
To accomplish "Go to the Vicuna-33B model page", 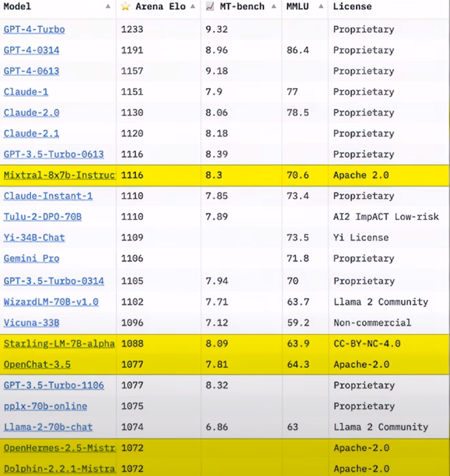I will click(x=32, y=323).
